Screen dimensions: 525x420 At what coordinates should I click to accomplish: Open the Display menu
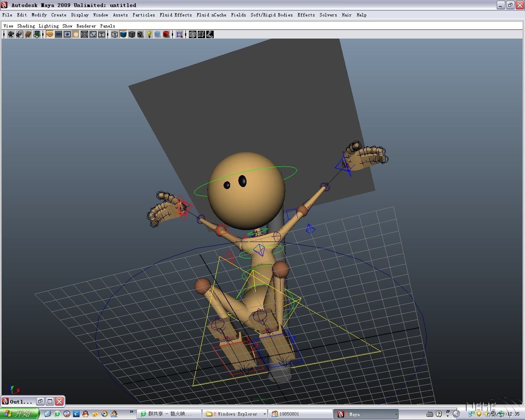click(x=80, y=15)
